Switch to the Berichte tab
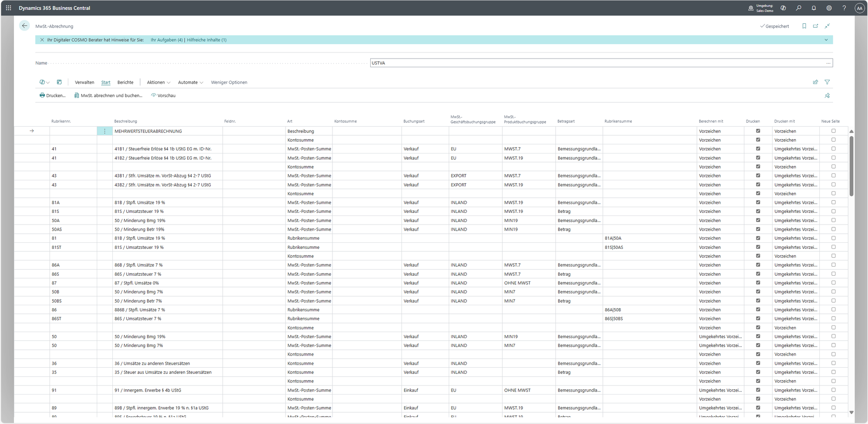 125,82
